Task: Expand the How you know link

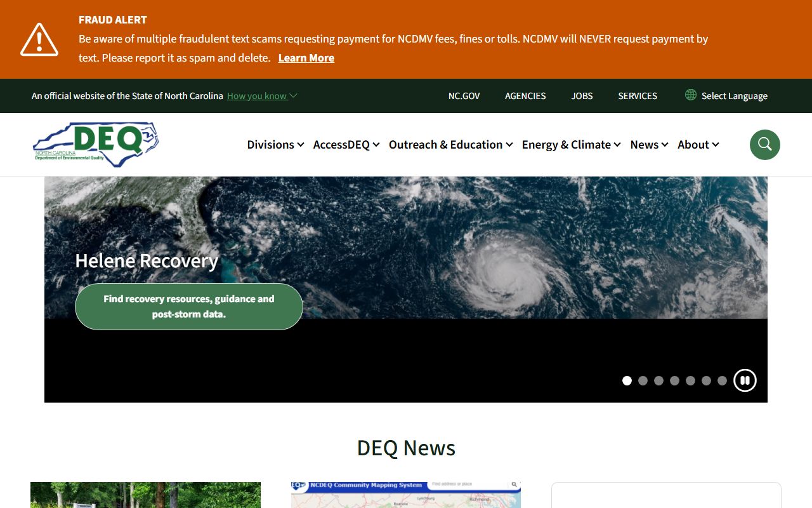Action: tap(262, 96)
